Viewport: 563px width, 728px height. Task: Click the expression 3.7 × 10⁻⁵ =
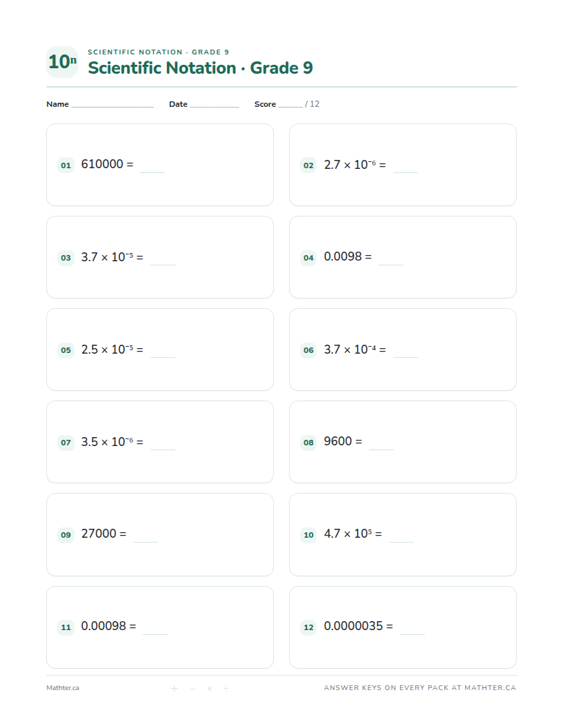pos(112,257)
